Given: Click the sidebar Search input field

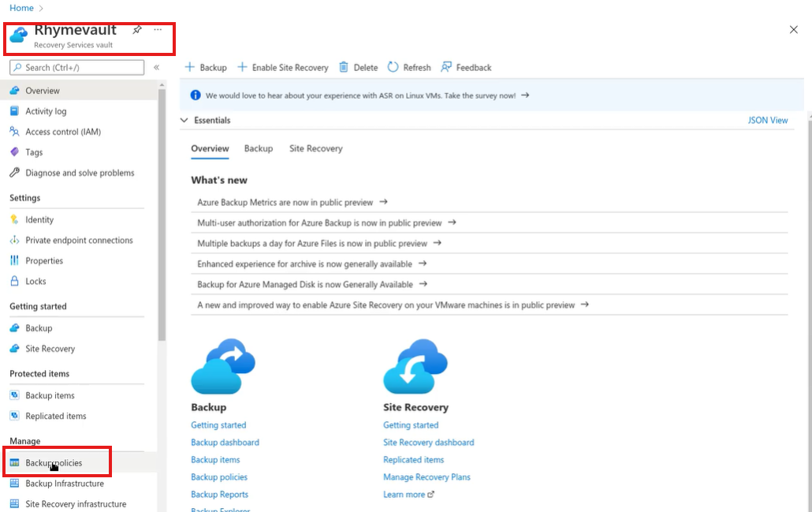Looking at the screenshot, I should [76, 67].
